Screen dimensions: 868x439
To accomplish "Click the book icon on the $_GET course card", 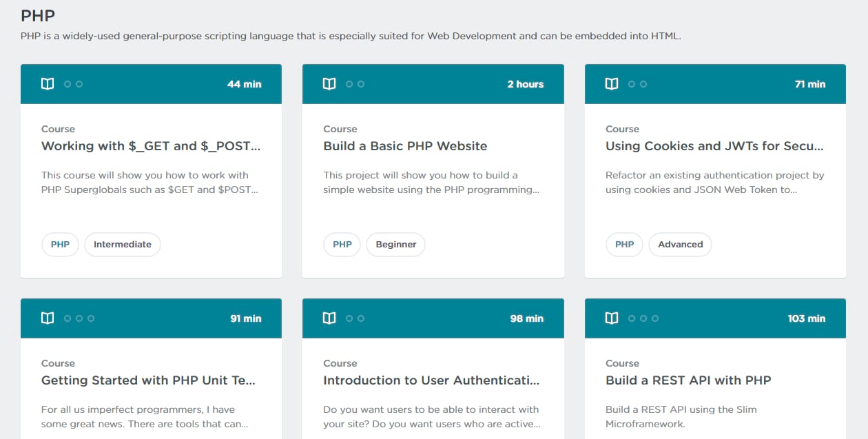I will pos(47,83).
